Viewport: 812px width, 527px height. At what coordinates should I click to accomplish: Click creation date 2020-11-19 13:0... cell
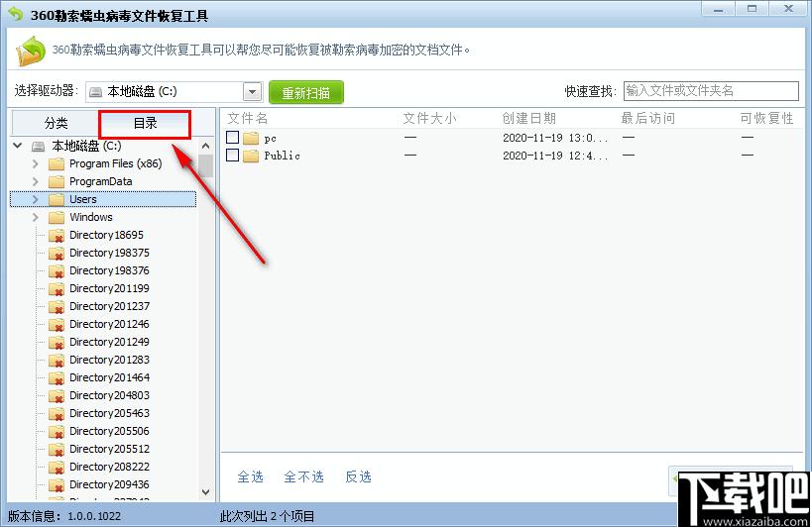[x=555, y=138]
